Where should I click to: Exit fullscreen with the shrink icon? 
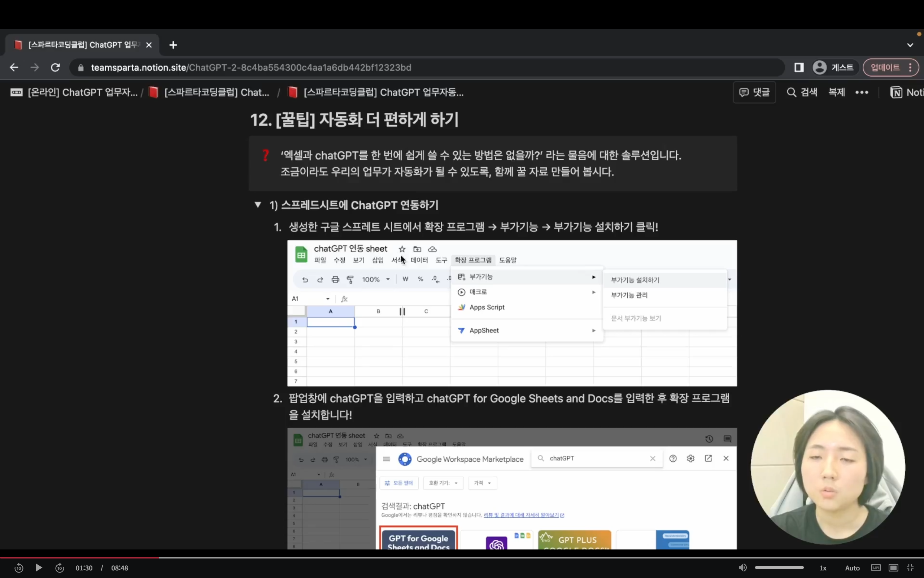click(910, 568)
